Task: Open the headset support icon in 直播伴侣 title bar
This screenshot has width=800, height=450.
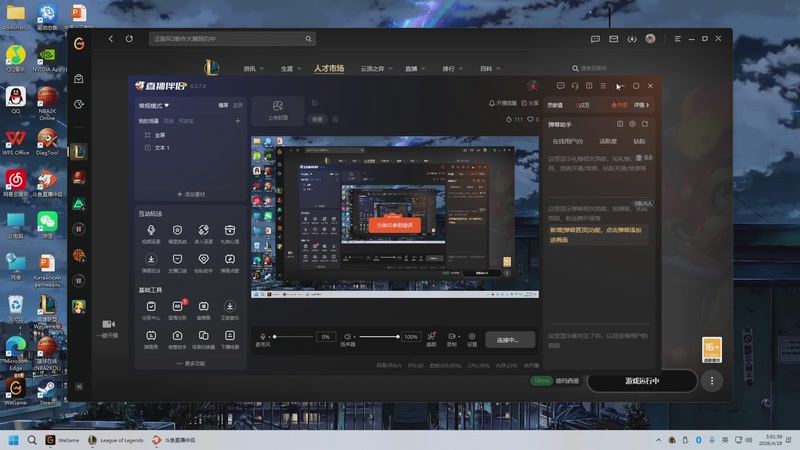Action: coord(575,86)
